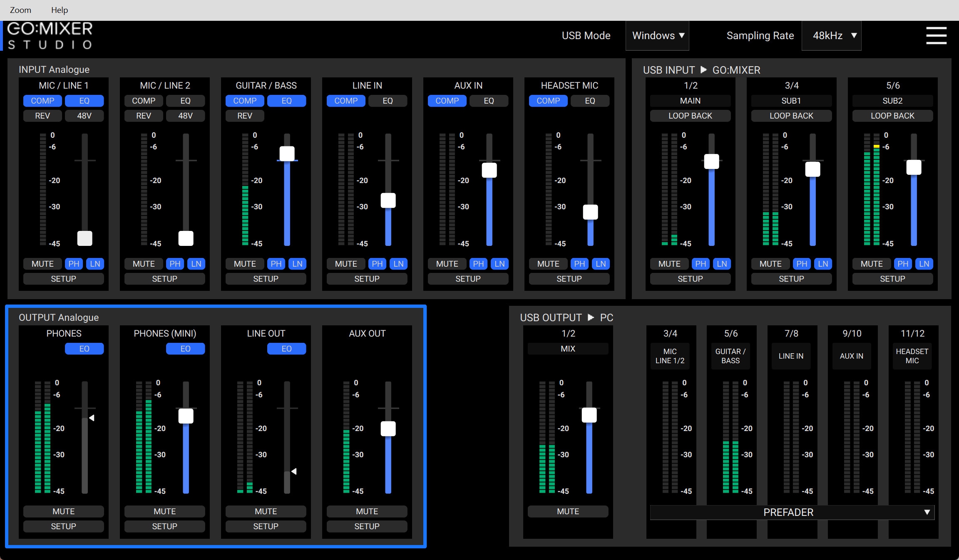Screen dimensions: 959x560
Task: Disable COMP on GUITAR / BASS channel
Action: (x=245, y=101)
